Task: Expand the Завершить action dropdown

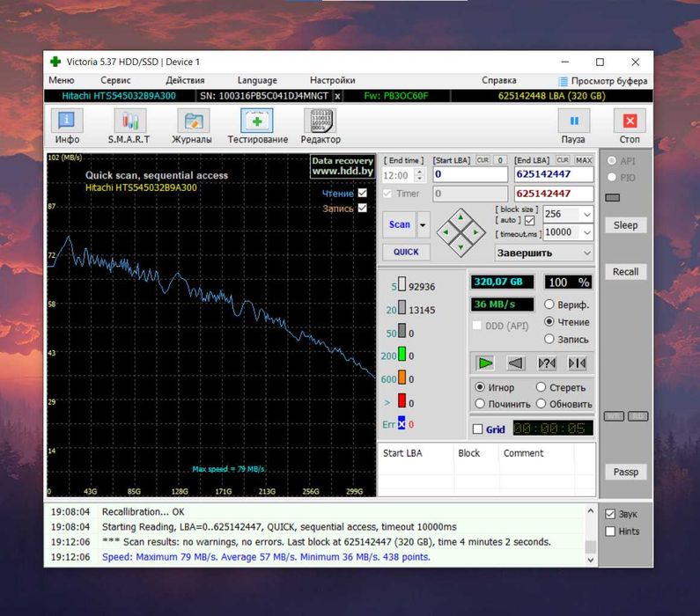Action: tap(586, 253)
